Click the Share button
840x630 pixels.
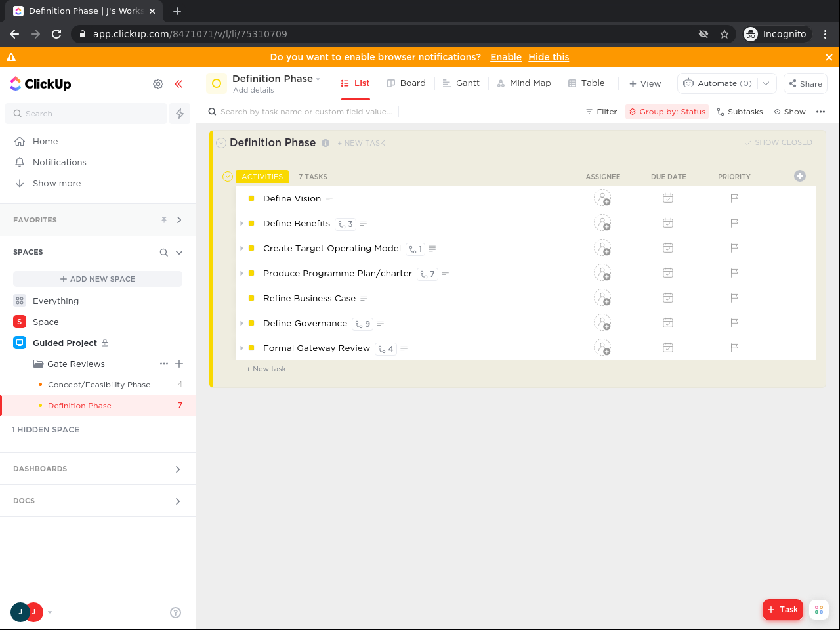[805, 83]
